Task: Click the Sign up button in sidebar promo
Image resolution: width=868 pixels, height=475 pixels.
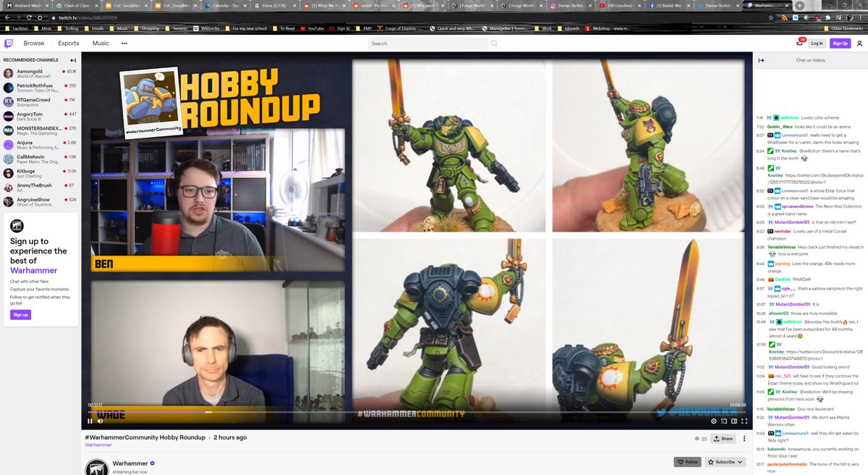Action: [20, 314]
